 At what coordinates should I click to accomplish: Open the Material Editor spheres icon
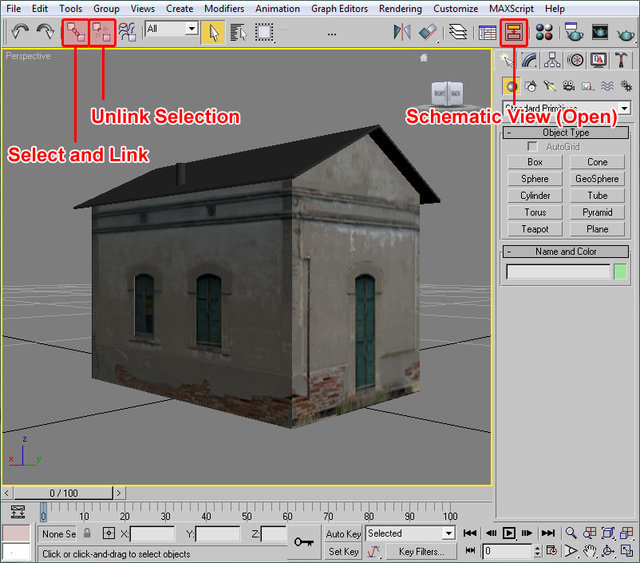pyautogui.click(x=545, y=32)
